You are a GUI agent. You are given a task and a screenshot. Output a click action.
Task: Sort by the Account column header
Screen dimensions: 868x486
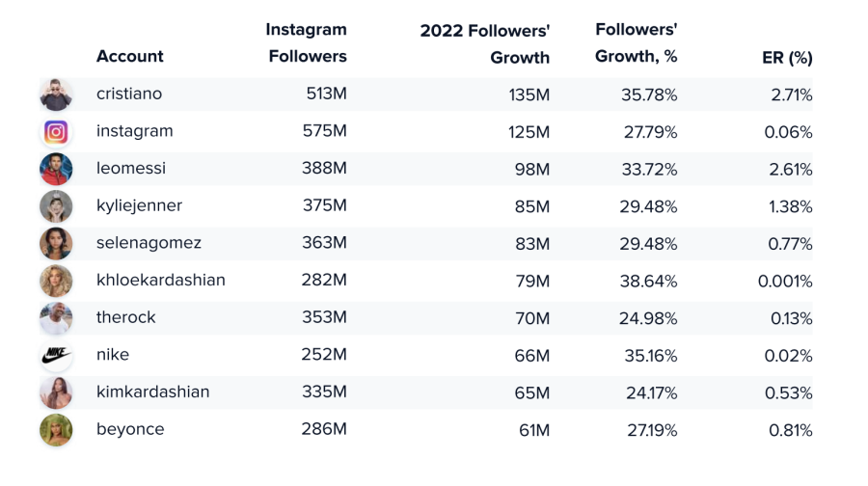tap(130, 57)
